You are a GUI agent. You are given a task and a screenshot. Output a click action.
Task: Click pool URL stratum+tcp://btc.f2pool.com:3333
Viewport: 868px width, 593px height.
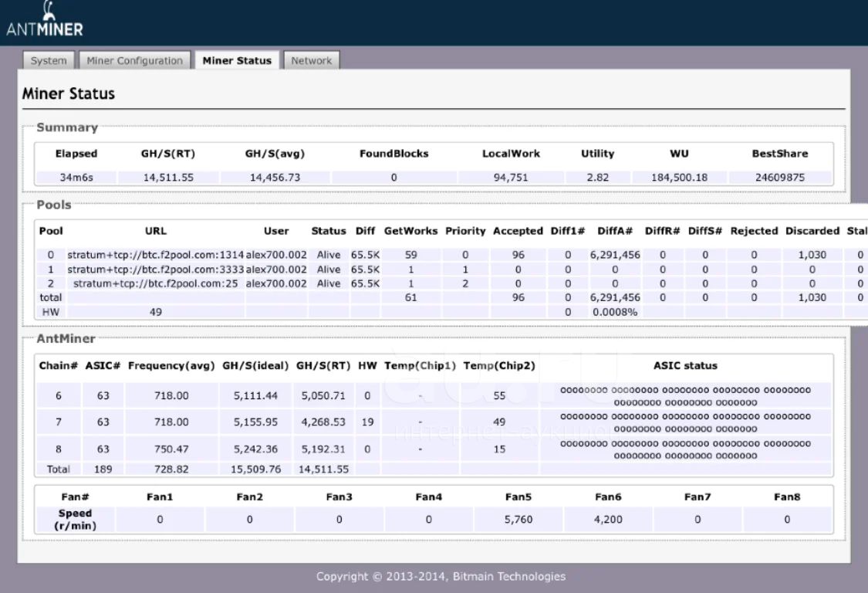coord(156,269)
